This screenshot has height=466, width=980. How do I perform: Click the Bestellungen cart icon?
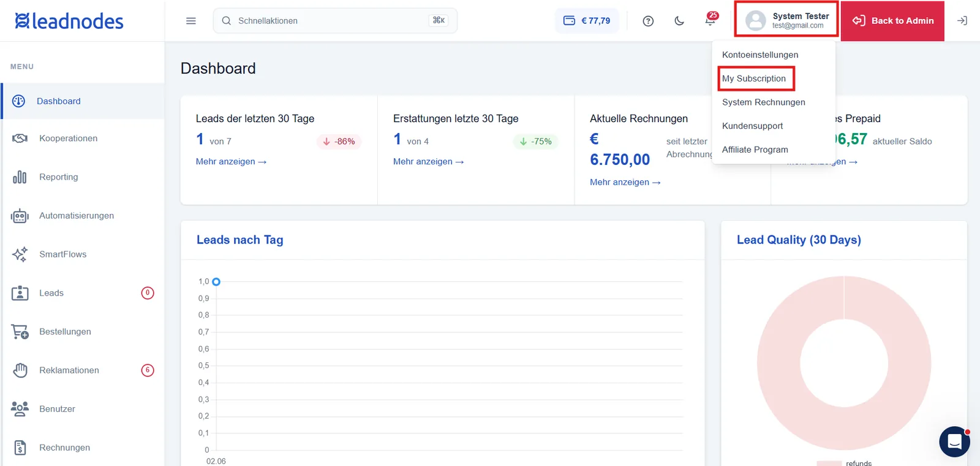[20, 332]
